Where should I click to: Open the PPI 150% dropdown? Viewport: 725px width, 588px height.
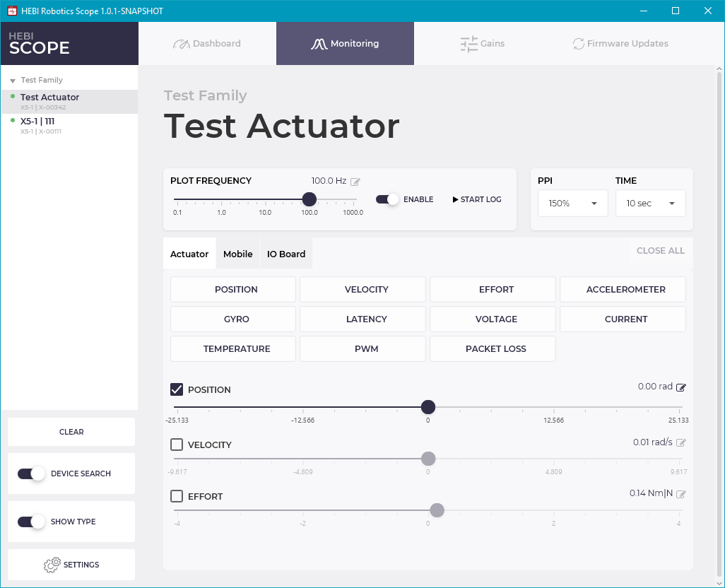click(572, 203)
